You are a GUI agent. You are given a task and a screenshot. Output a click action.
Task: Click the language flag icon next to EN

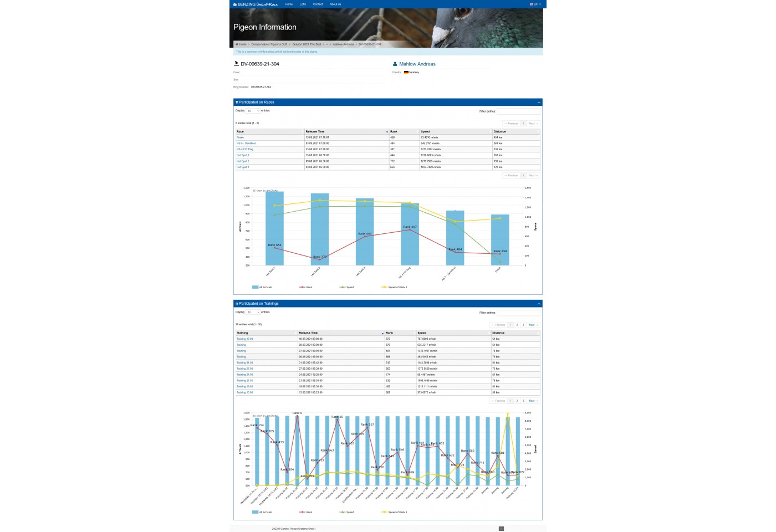532,4
